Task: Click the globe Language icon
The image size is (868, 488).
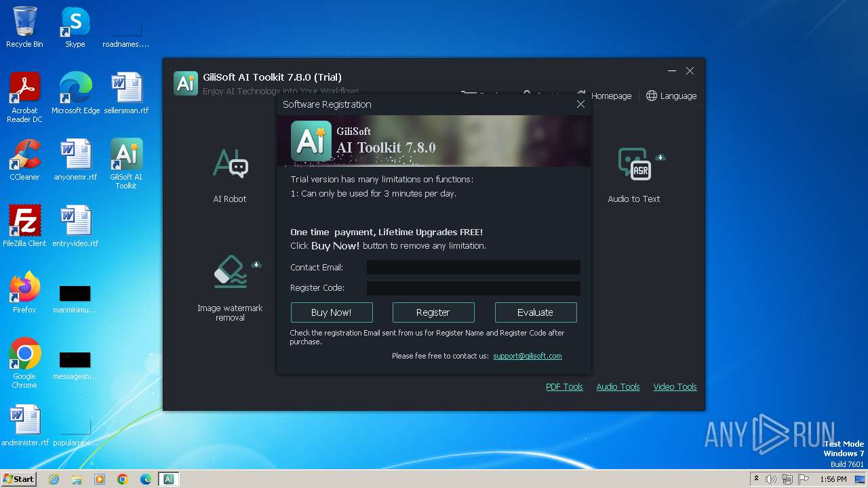Action: pyautogui.click(x=652, y=96)
